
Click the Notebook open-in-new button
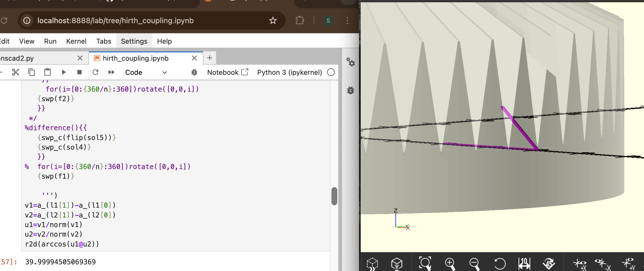coord(228,72)
